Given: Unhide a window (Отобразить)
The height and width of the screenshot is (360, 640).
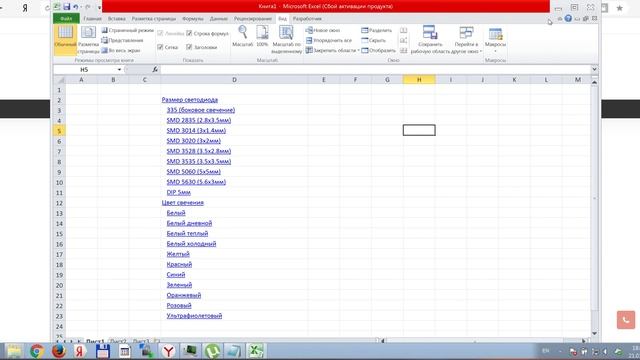Looking at the screenshot, I should [x=378, y=51].
